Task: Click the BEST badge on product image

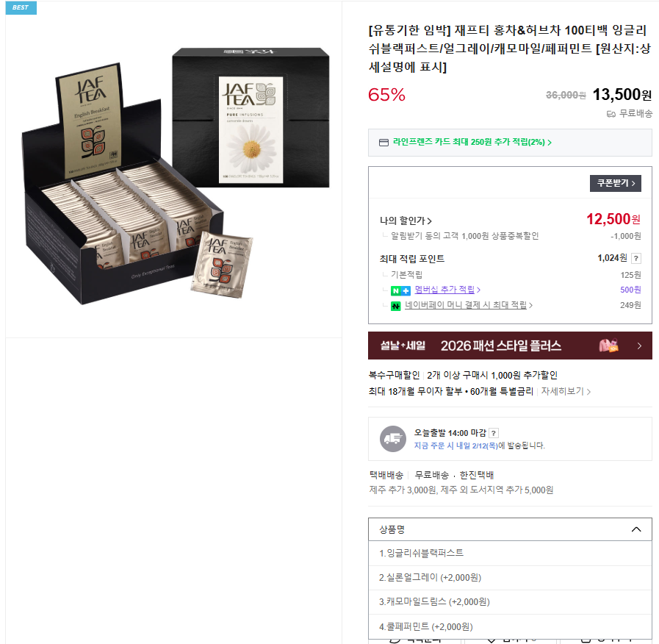Action: [x=21, y=7]
